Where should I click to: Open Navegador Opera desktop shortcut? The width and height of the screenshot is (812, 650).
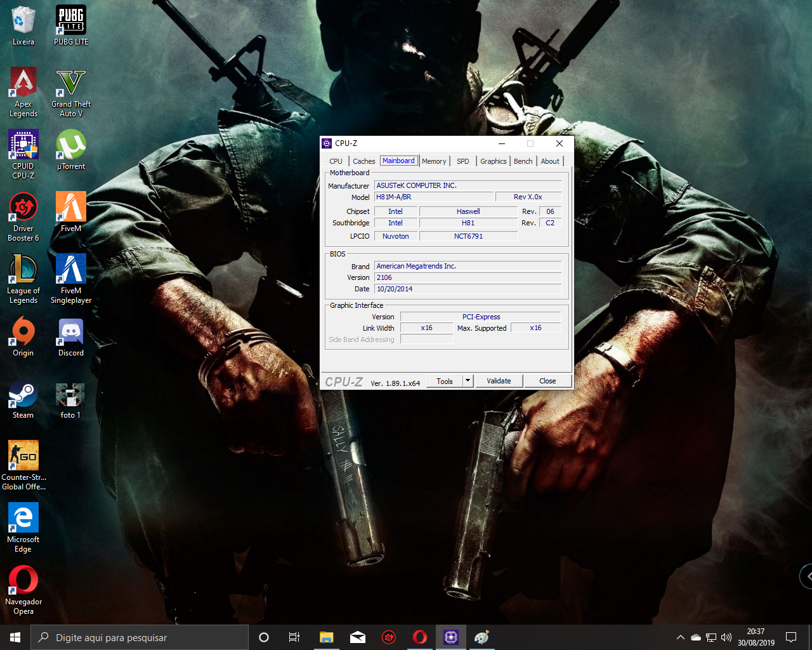(x=23, y=590)
